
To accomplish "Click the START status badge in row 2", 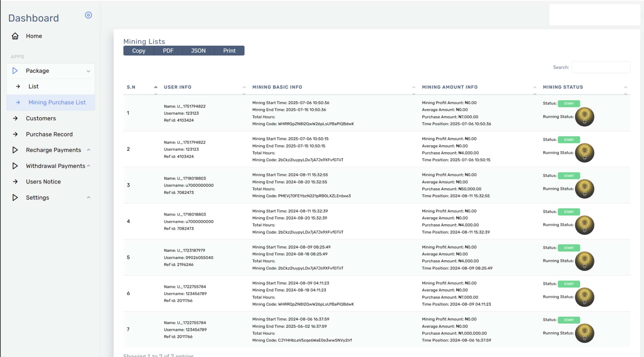I will [x=569, y=140].
